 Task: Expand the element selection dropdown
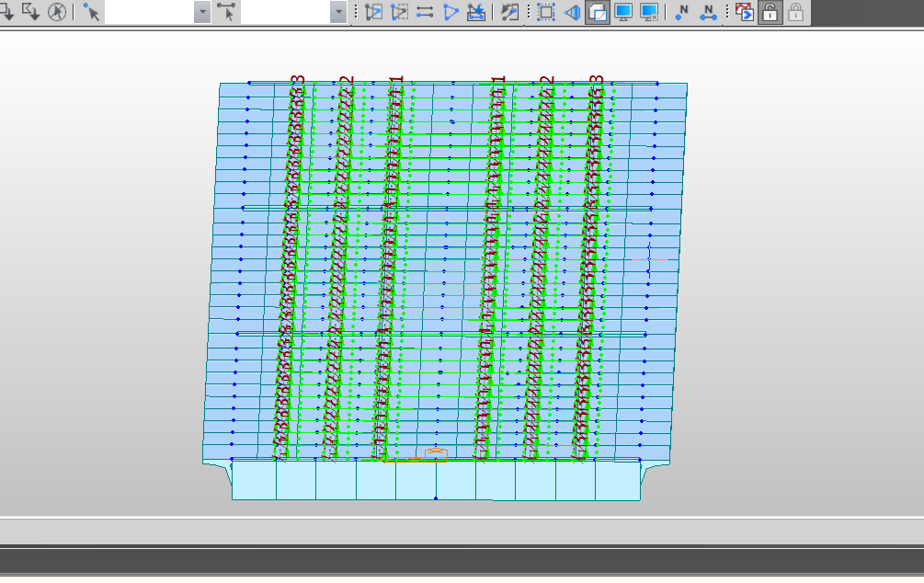pos(337,12)
